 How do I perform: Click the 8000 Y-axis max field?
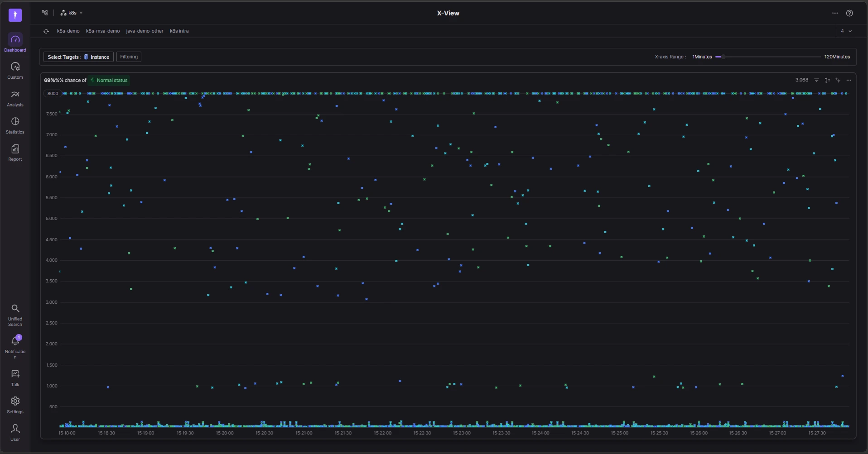click(x=53, y=94)
